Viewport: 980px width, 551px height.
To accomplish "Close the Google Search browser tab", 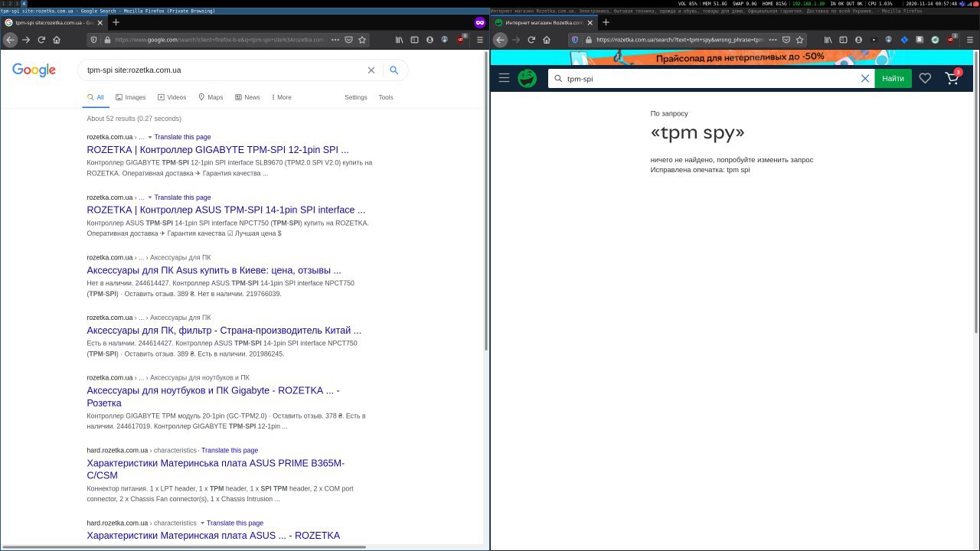I will coord(100,23).
